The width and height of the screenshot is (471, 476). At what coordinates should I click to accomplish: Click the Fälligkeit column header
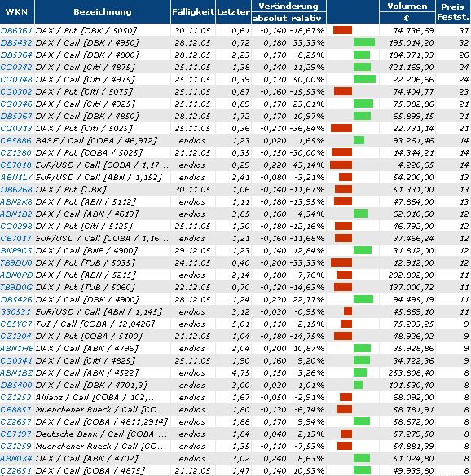[x=193, y=12]
